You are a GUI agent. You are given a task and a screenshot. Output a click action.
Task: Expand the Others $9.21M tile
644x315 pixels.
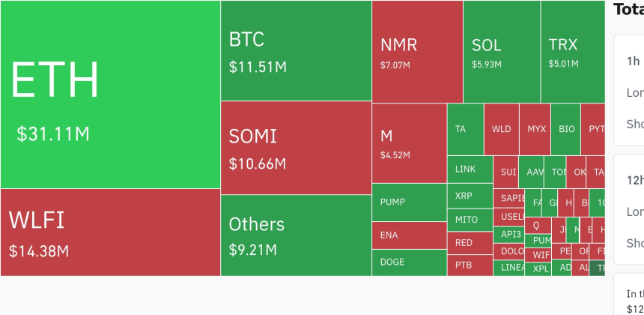coord(296,235)
